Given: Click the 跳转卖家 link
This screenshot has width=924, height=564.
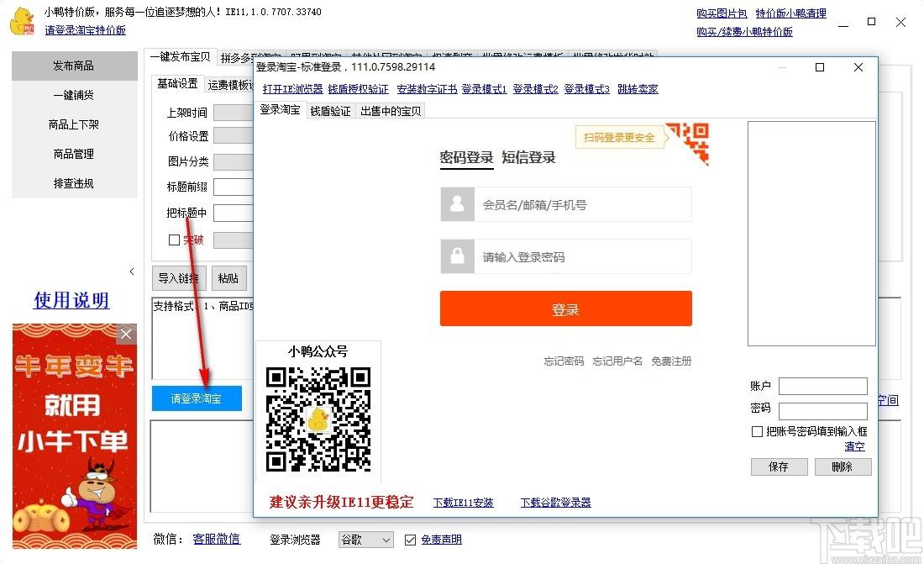Looking at the screenshot, I should coord(638,89).
